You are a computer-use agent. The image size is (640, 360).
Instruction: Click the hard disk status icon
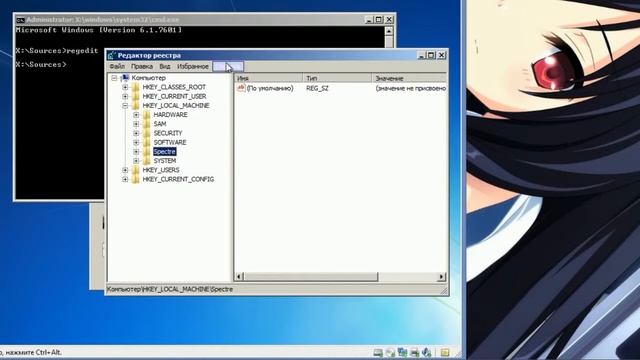(378, 352)
